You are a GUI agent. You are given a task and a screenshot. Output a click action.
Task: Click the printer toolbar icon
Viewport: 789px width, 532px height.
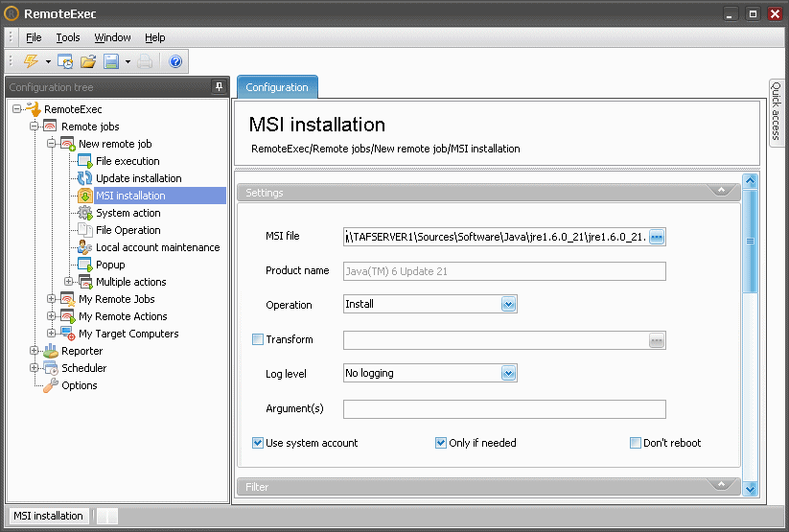pyautogui.click(x=145, y=61)
